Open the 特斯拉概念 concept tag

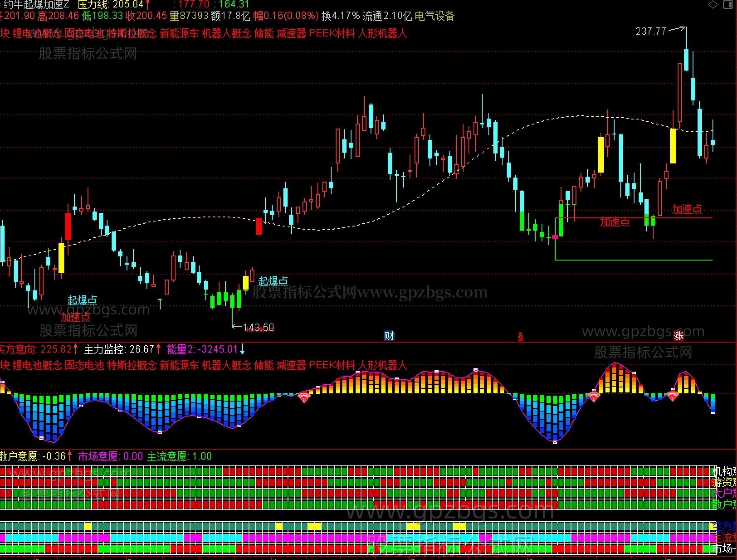[132, 33]
